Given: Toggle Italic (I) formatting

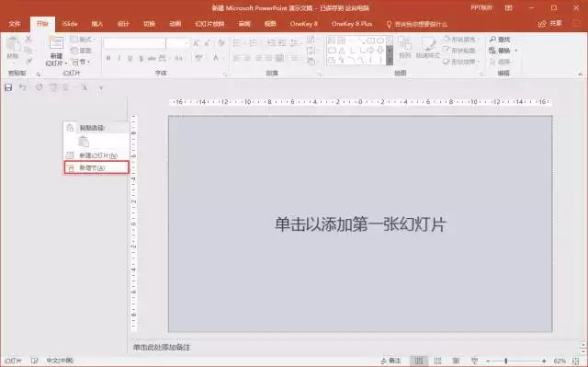Looking at the screenshot, I should (119, 58).
